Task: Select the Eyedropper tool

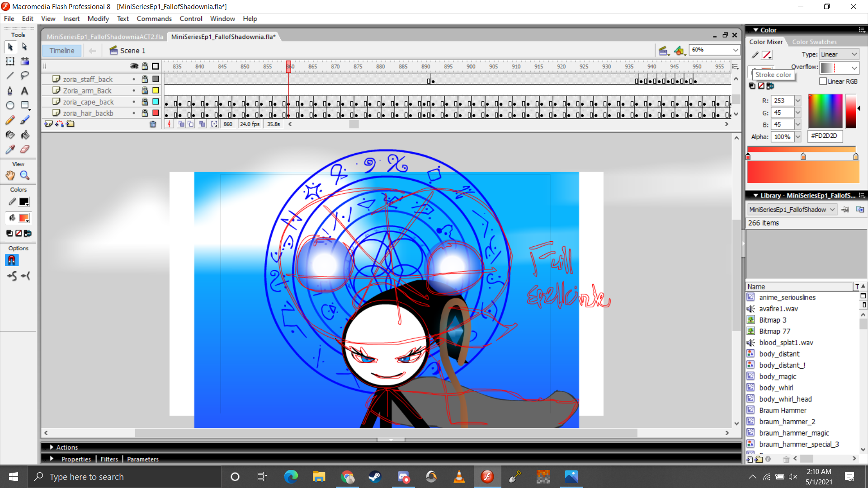Action: pyautogui.click(x=10, y=150)
